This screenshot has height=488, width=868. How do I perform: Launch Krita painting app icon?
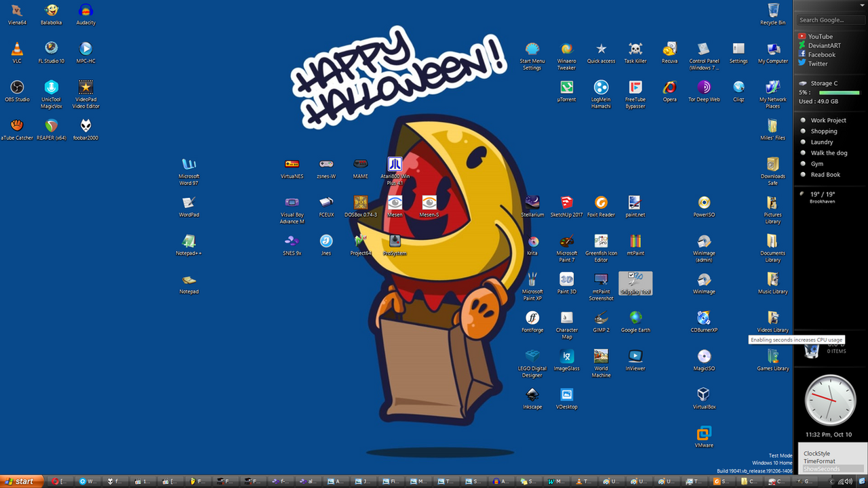coord(532,245)
